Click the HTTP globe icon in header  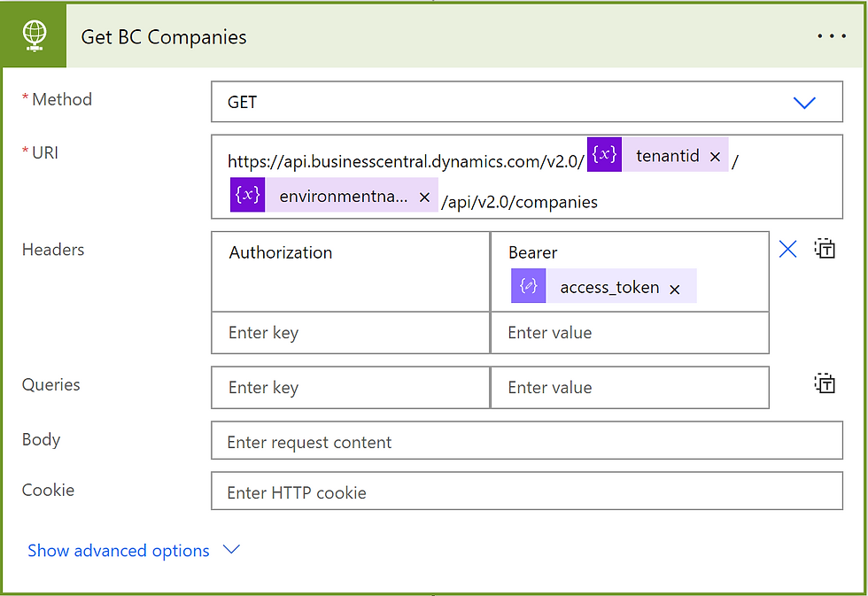[35, 36]
